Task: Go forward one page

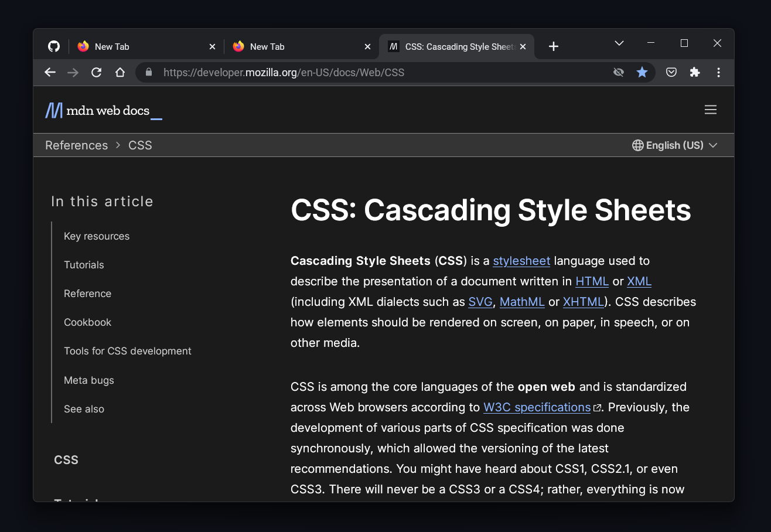Action: (73, 72)
